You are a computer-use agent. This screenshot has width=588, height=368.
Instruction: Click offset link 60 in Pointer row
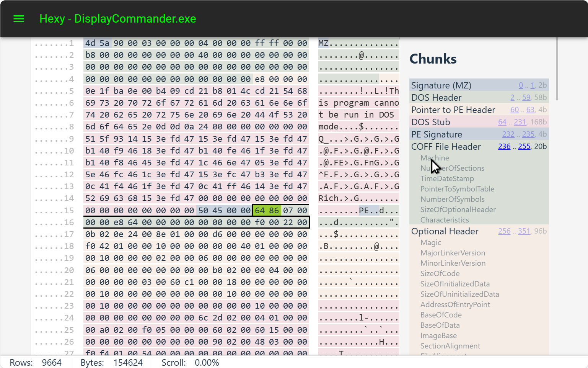pyautogui.click(x=515, y=110)
